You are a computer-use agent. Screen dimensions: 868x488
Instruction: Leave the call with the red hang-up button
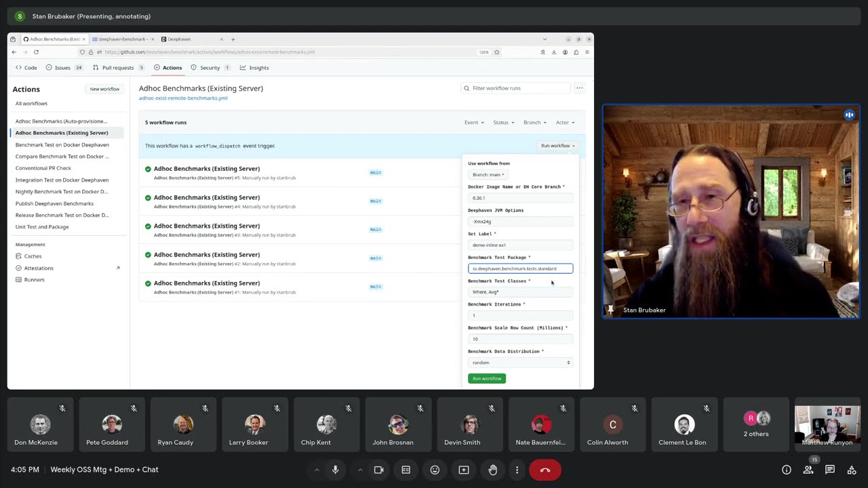tap(545, 470)
